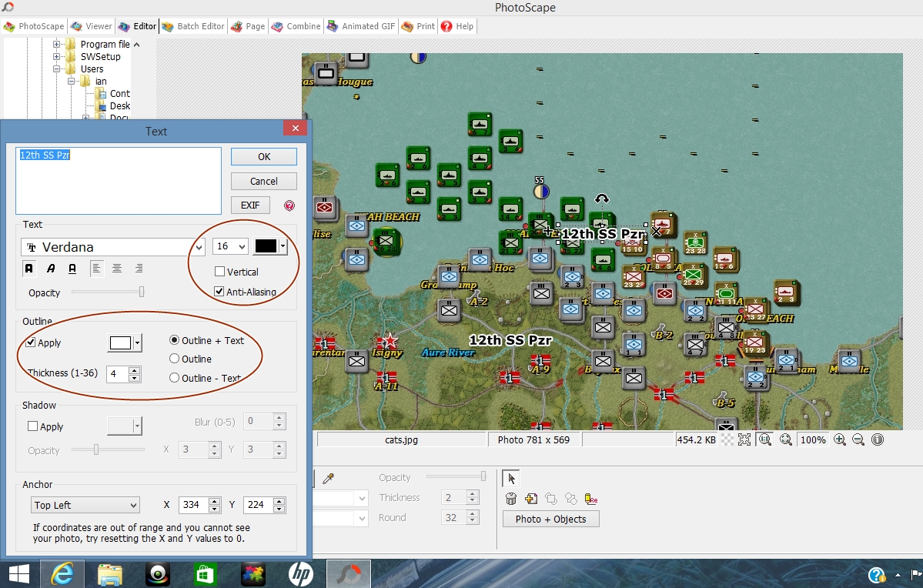Select the arrow pointer object tool
The width and height of the screenshot is (923, 588).
point(511,479)
